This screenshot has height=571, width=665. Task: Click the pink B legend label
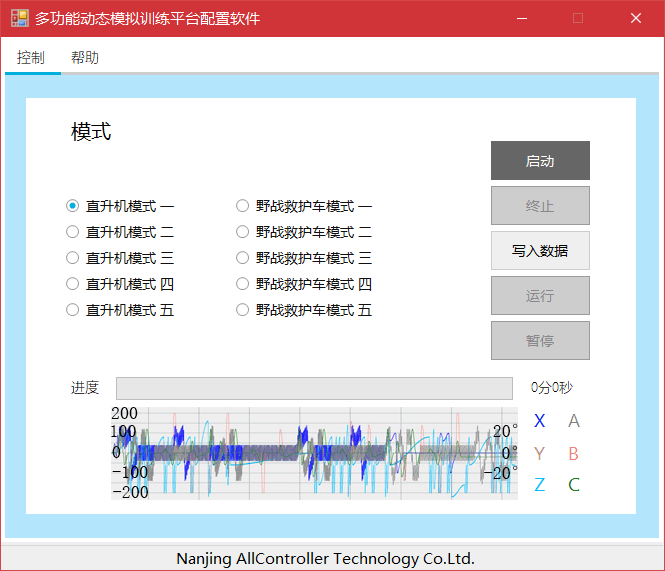click(574, 453)
